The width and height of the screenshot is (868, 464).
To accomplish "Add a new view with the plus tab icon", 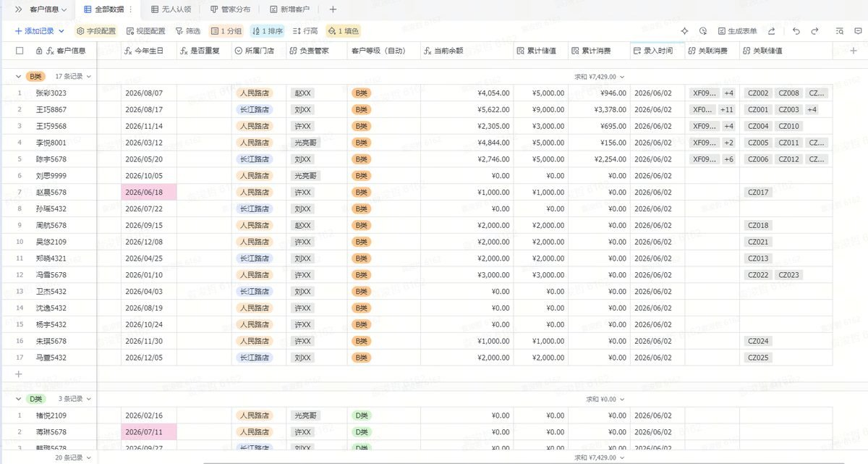I will 333,9.
